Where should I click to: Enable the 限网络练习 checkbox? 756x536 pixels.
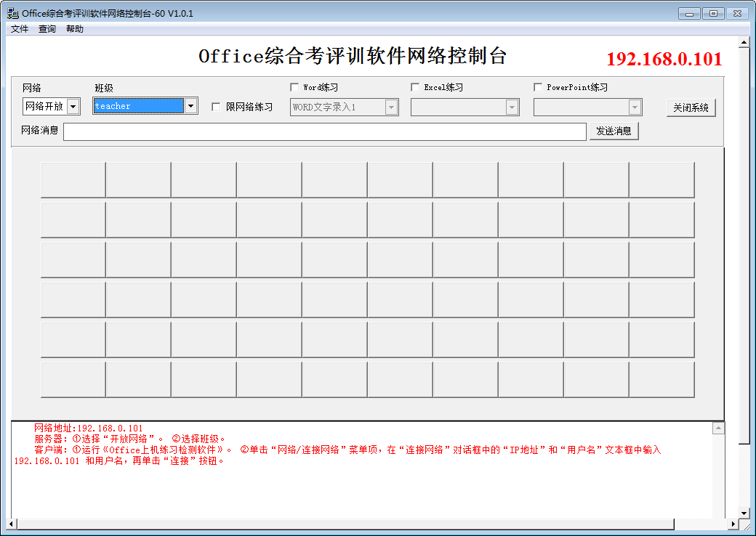[x=216, y=107]
